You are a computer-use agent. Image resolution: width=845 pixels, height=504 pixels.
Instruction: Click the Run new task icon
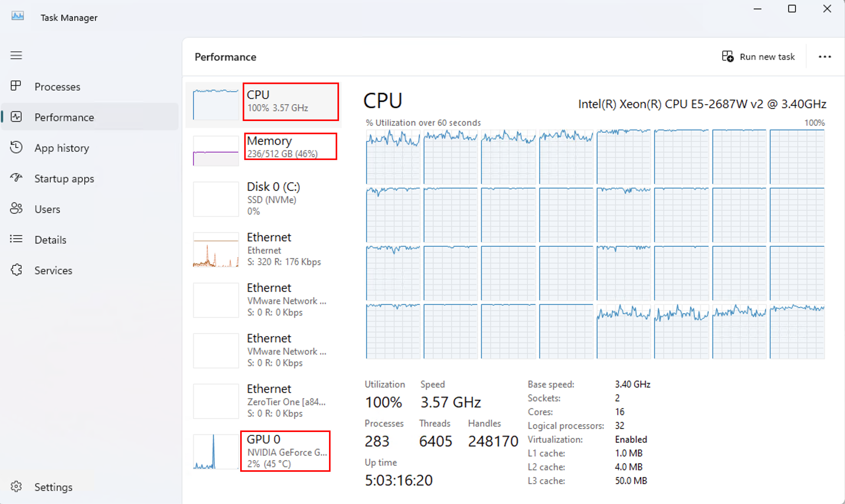pos(727,57)
